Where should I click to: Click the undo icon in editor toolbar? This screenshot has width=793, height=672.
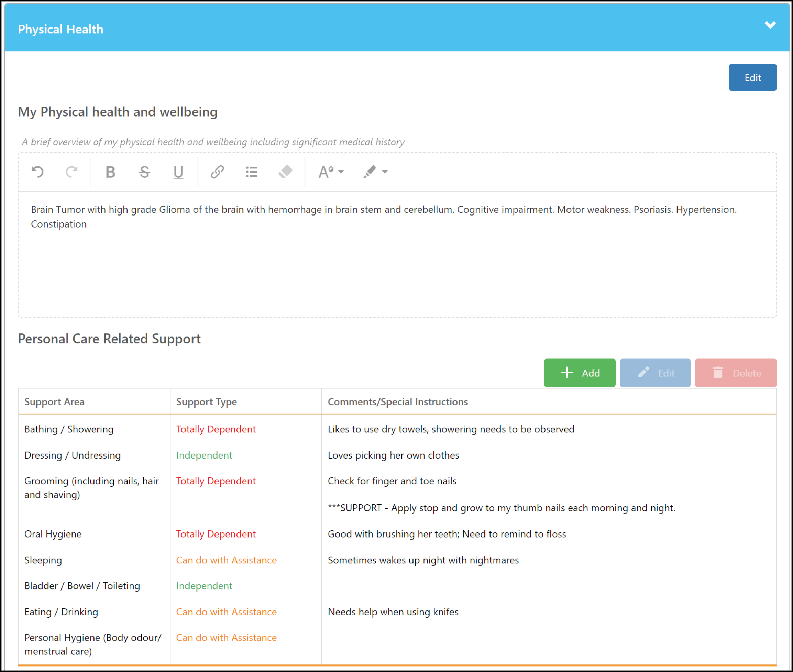pyautogui.click(x=37, y=172)
